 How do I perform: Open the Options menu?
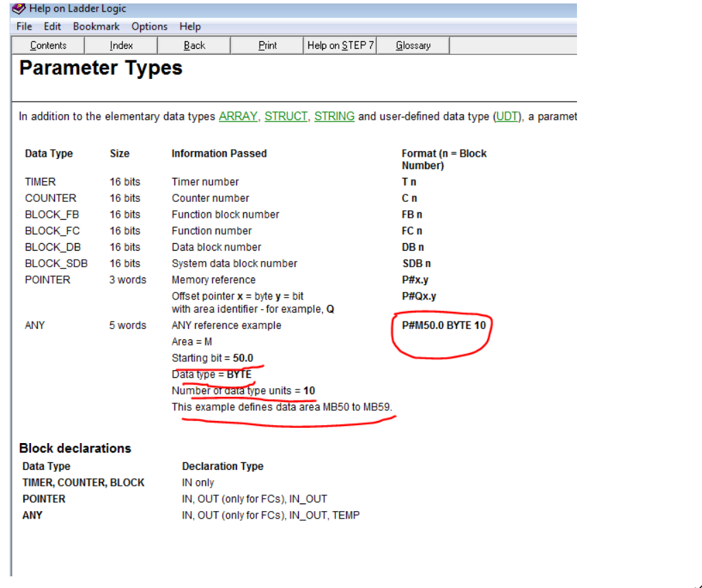(150, 26)
